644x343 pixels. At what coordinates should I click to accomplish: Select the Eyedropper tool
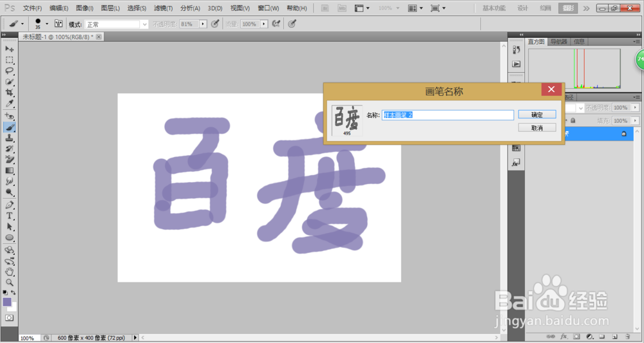(x=9, y=104)
